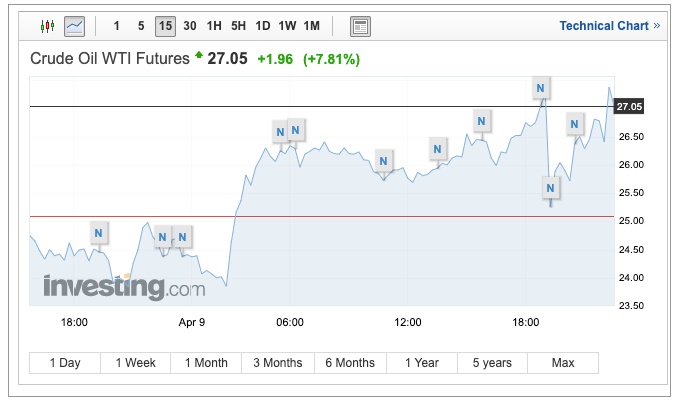Select the 1-minute interval
This screenshot has width=676, height=404.
(117, 26)
